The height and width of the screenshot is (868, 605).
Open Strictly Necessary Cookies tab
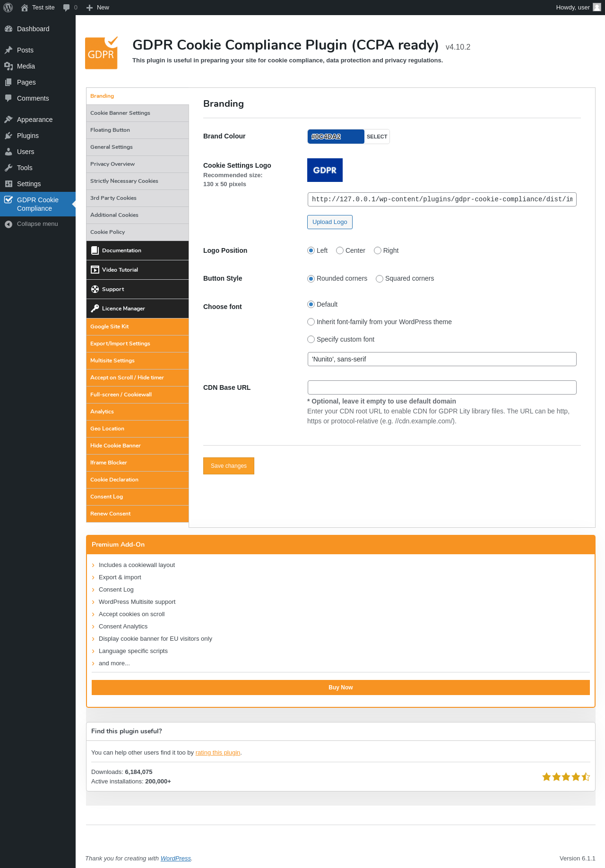coord(138,181)
